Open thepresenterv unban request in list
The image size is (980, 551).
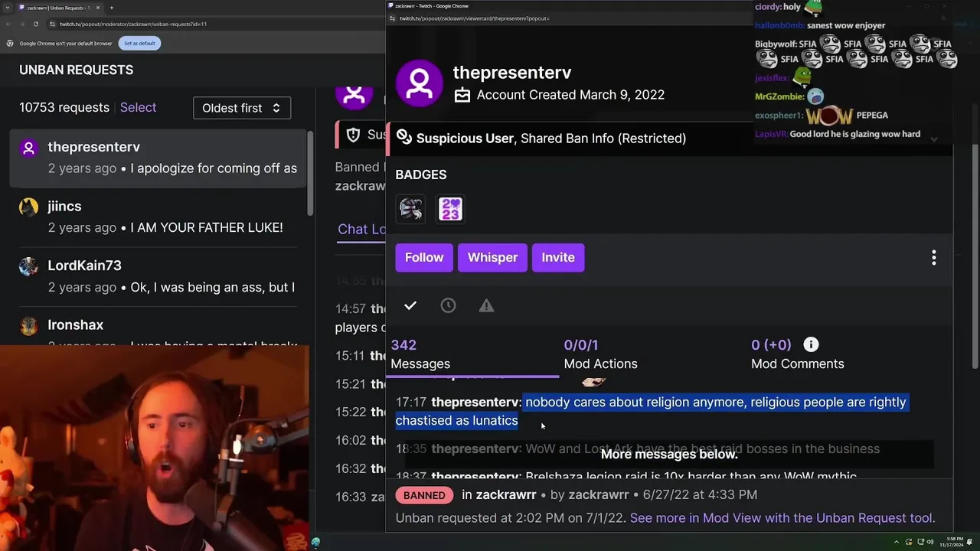click(x=157, y=158)
